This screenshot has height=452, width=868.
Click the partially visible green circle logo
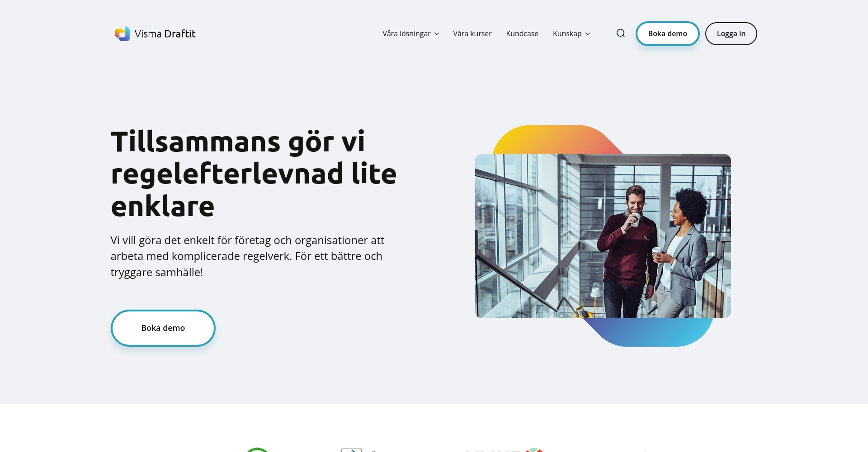(257, 450)
